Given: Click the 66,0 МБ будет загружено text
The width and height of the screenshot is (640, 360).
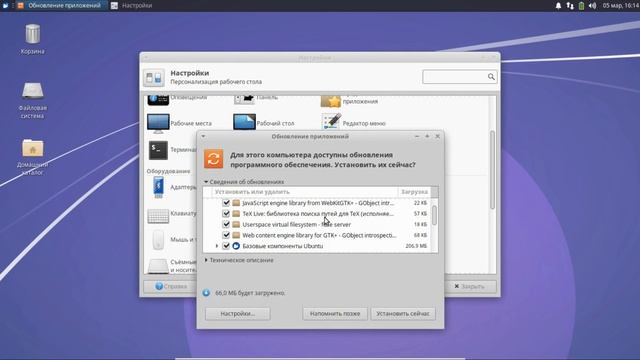Looking at the screenshot, I should 250,293.
